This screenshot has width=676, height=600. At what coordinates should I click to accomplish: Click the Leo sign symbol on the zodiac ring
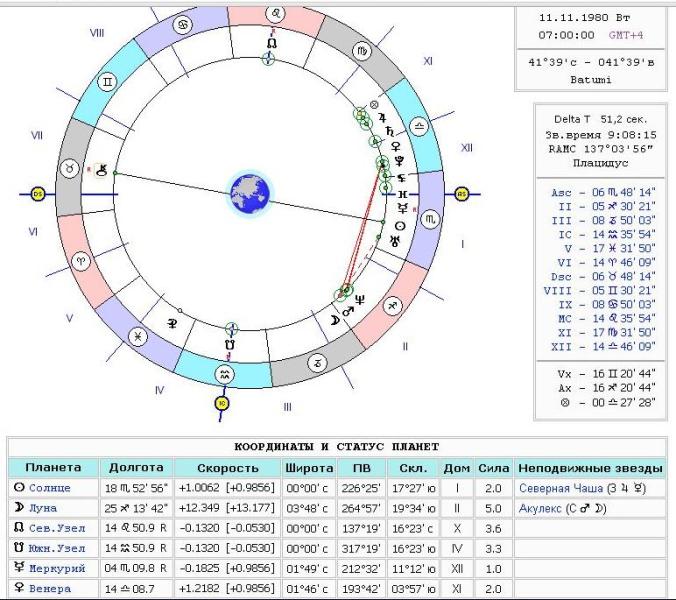(275, 14)
